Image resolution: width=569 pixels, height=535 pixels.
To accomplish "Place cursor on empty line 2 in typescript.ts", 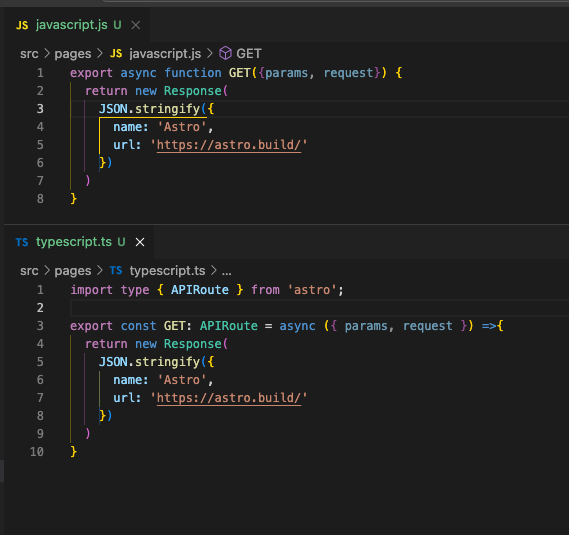I will pyautogui.click(x=319, y=308).
